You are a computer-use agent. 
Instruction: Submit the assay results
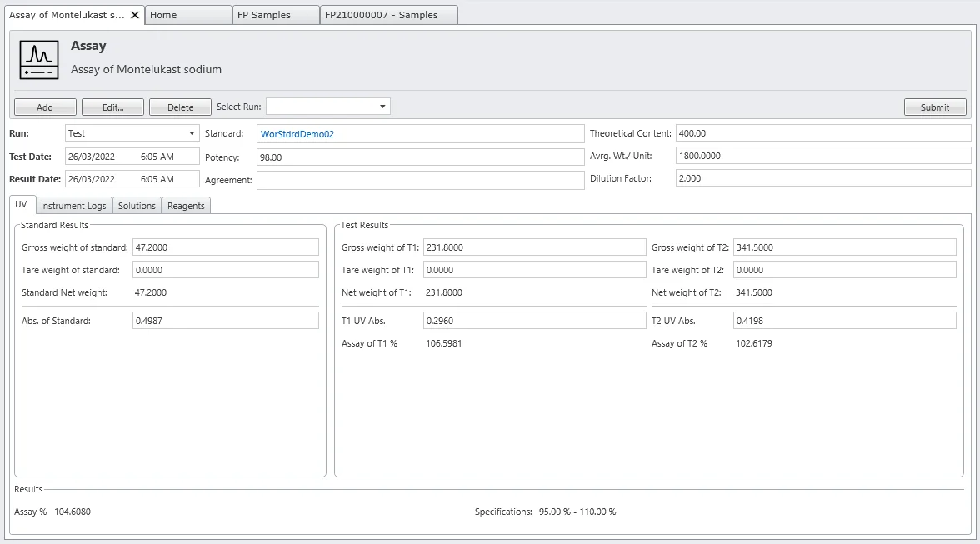click(934, 107)
